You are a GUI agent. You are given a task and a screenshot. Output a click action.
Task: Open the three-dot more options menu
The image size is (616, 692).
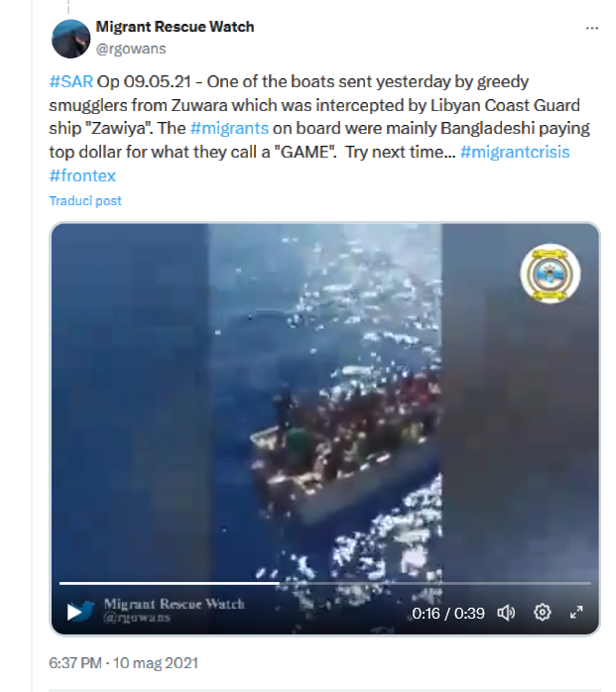click(592, 28)
